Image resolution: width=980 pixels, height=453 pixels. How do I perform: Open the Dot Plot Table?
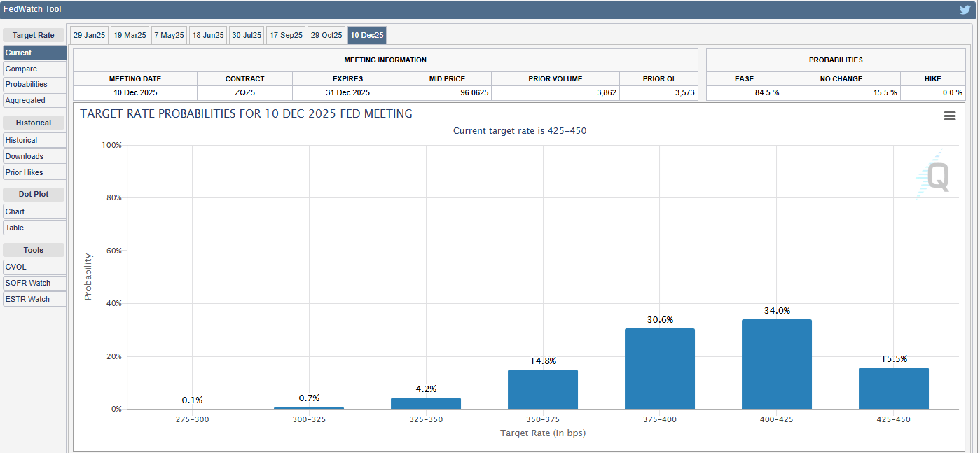[34, 227]
